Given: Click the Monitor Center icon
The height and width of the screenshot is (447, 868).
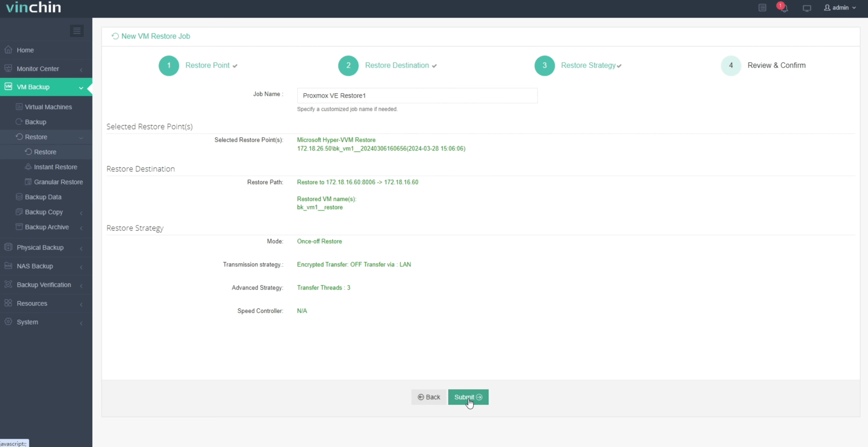Looking at the screenshot, I should (x=8, y=68).
